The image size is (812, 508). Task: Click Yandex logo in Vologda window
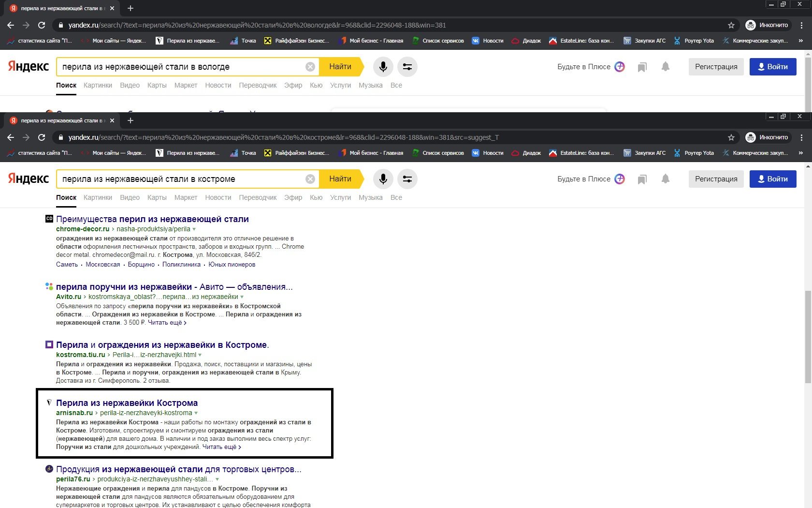[x=29, y=66]
